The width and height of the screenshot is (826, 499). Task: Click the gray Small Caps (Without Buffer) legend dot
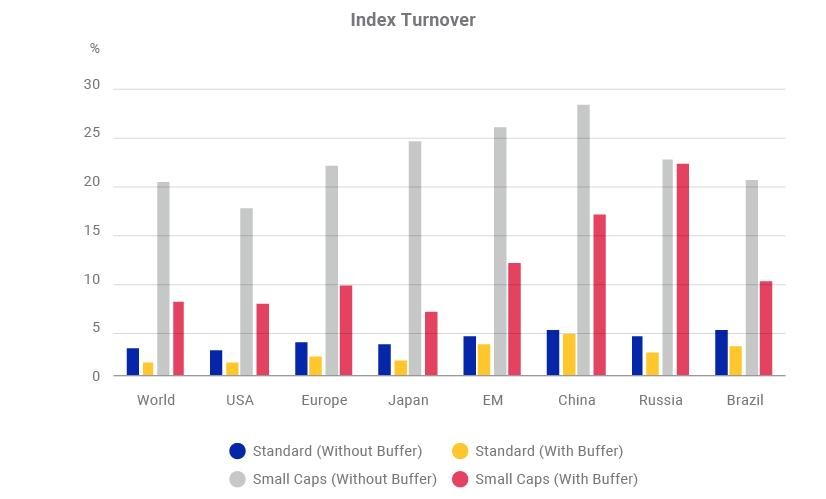pos(238,479)
